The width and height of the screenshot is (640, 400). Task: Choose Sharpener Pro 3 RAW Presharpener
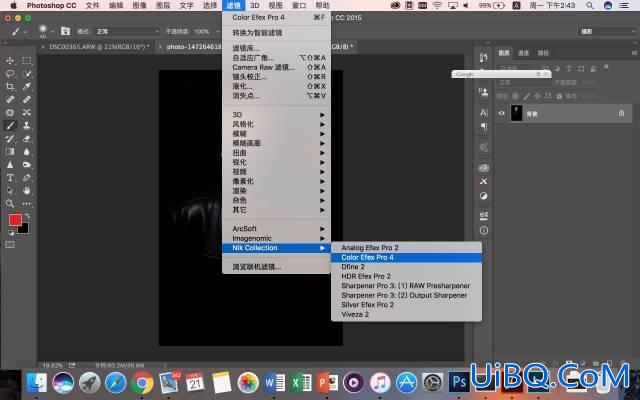pyautogui.click(x=407, y=286)
